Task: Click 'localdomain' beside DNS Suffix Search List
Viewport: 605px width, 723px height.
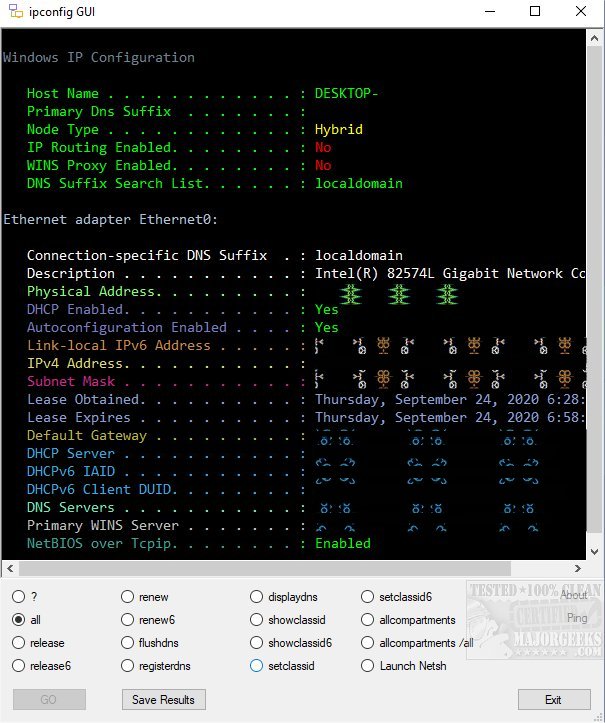Action: pos(359,184)
